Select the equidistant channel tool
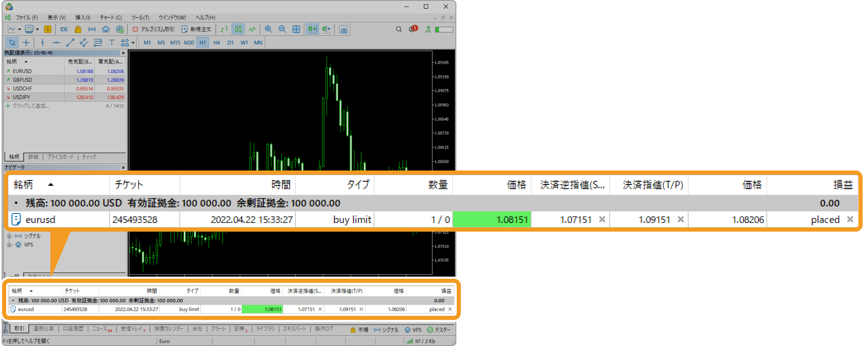The image size is (868, 346). tap(84, 43)
